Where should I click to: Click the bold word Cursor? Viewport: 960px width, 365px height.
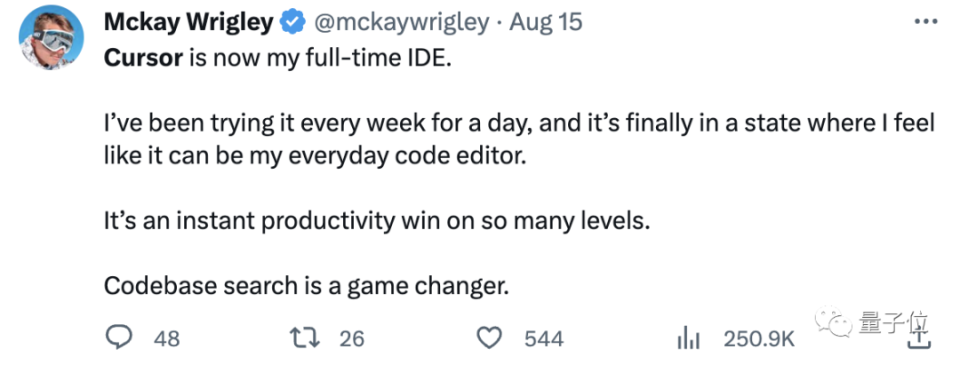(144, 58)
